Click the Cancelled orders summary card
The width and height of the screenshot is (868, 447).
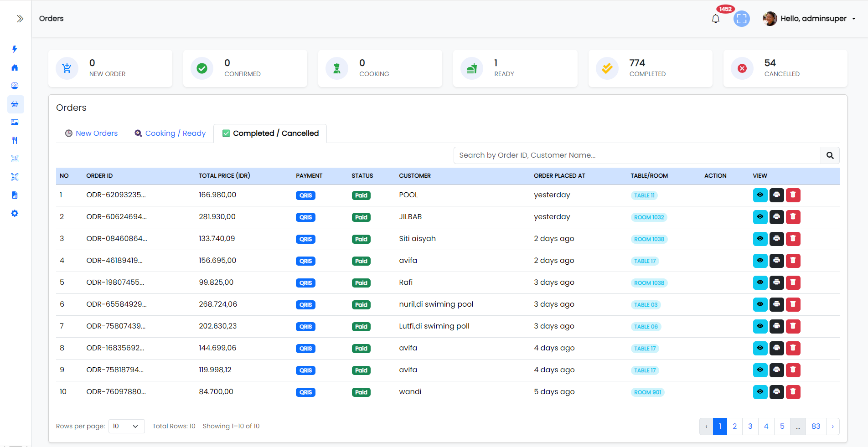[785, 68]
